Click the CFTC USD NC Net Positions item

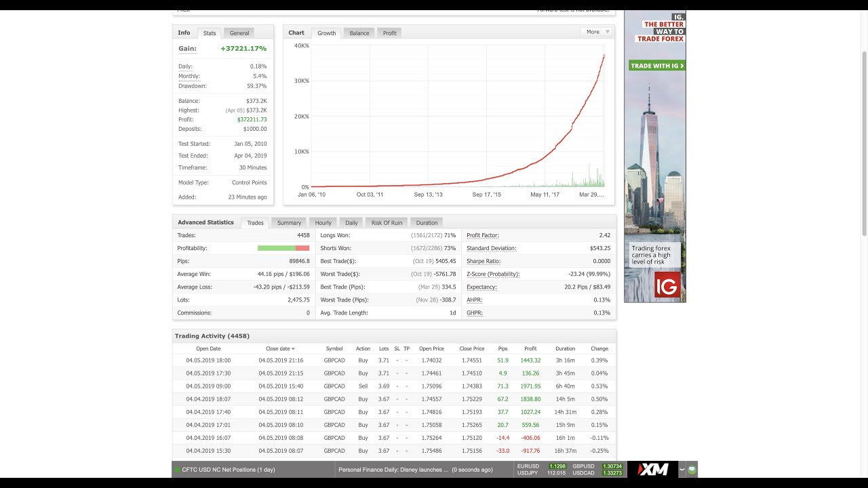pos(229,469)
